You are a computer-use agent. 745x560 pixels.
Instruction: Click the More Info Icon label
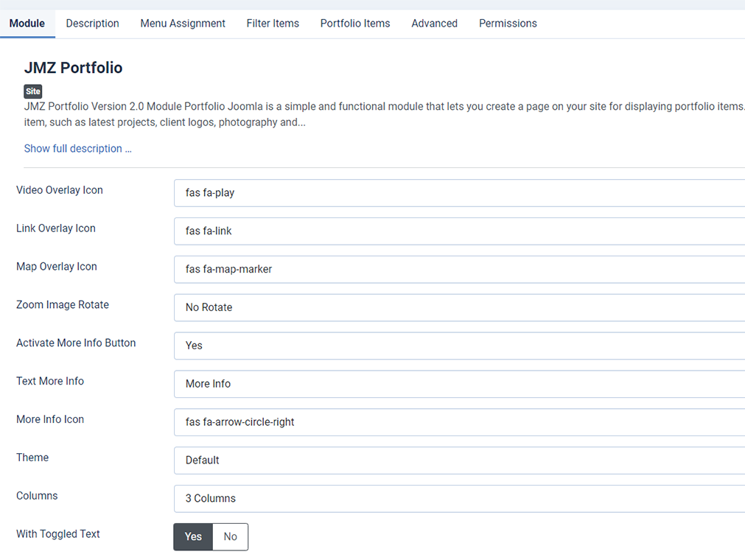click(x=50, y=419)
